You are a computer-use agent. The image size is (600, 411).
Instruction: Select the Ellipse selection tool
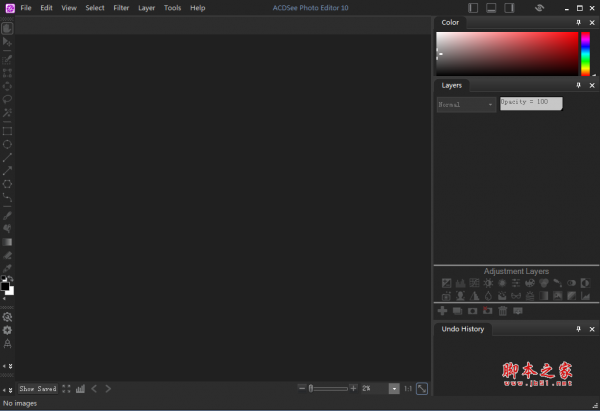[7, 86]
